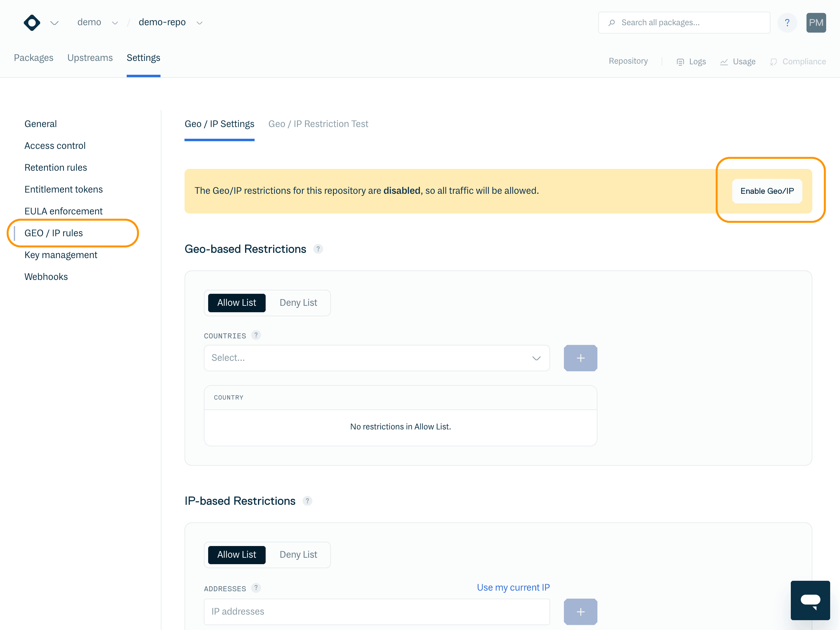840x630 pixels.
Task: Open the demo organization dropdown
Action: pos(115,22)
